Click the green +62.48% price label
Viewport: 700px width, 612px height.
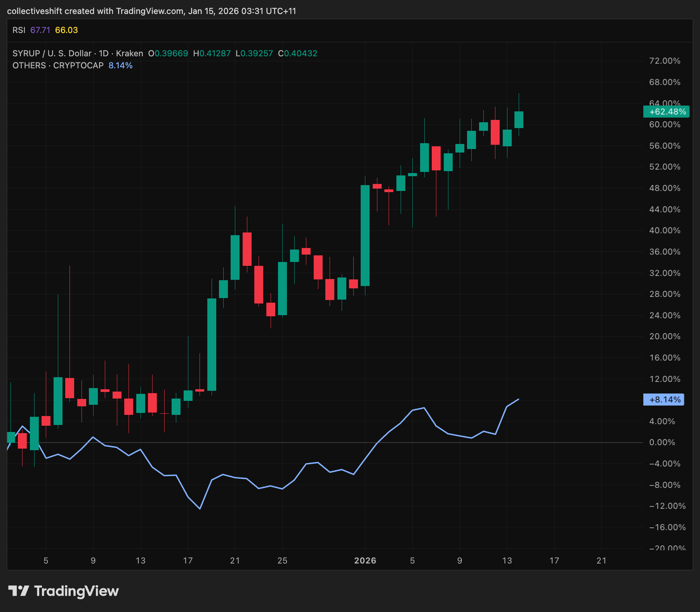[x=667, y=112]
